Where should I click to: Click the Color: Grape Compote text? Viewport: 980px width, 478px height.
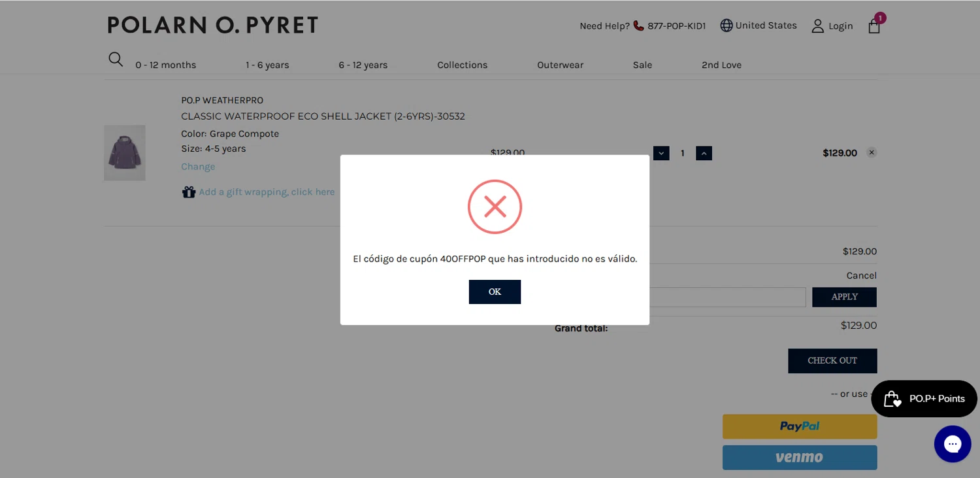tap(230, 133)
